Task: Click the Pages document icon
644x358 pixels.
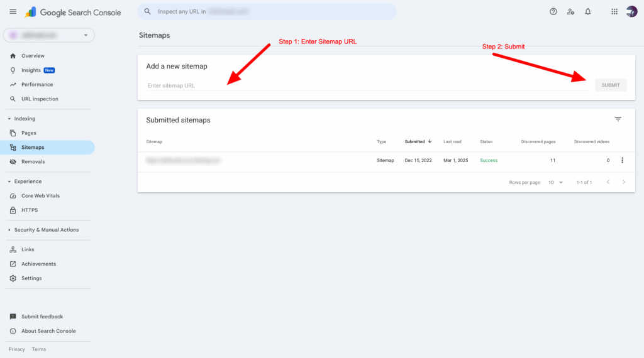Action: 13,133
